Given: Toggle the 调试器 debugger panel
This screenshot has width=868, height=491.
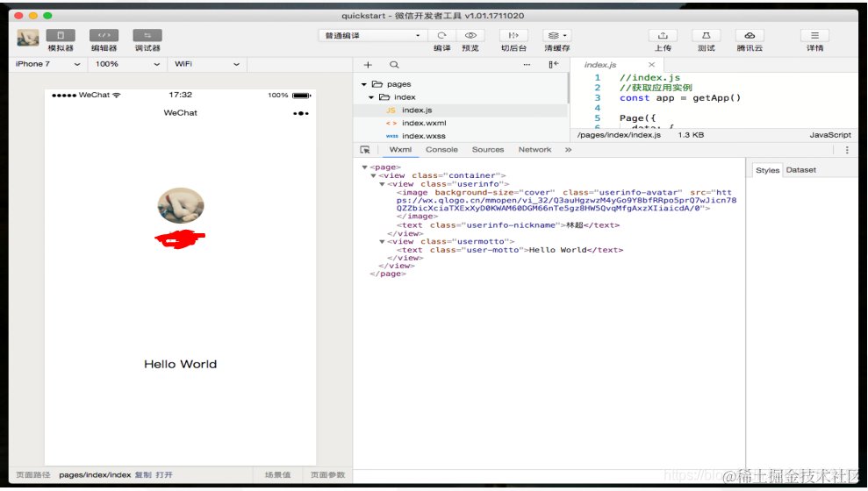Looking at the screenshot, I should coord(147,35).
